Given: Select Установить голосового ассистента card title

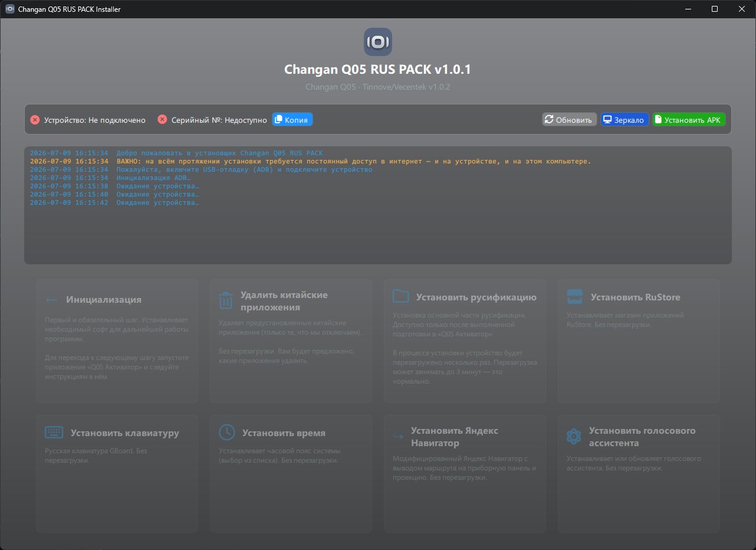Looking at the screenshot, I should pos(642,437).
